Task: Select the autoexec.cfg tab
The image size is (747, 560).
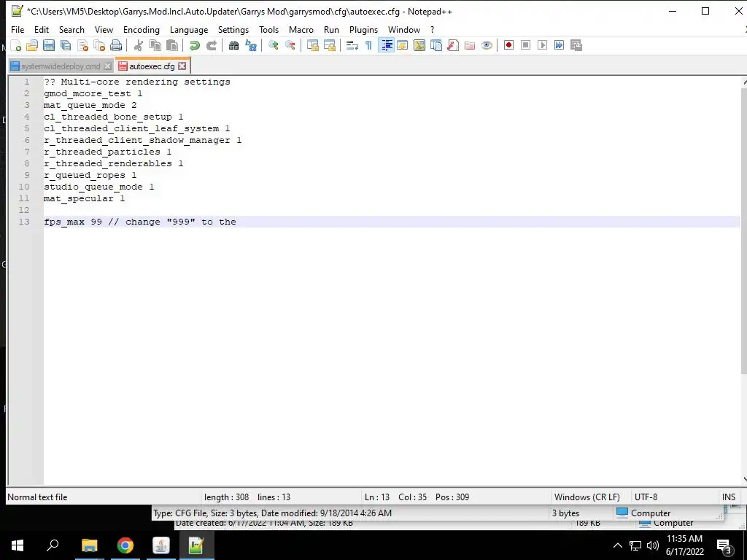Action: (x=152, y=66)
